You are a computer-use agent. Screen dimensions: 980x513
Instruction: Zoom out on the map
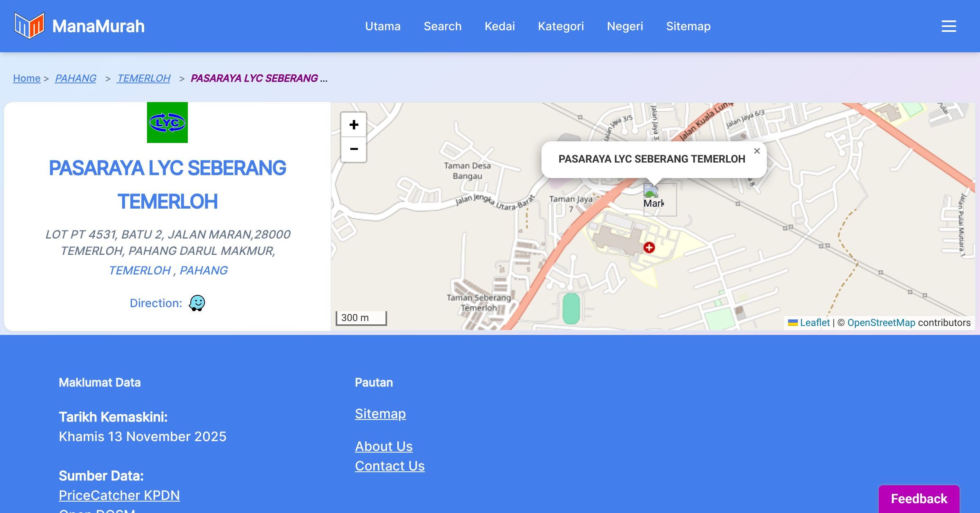click(x=354, y=149)
